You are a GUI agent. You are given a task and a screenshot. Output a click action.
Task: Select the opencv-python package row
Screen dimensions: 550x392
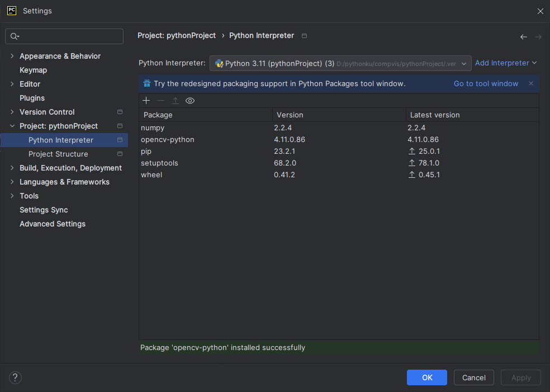pyautogui.click(x=339, y=140)
